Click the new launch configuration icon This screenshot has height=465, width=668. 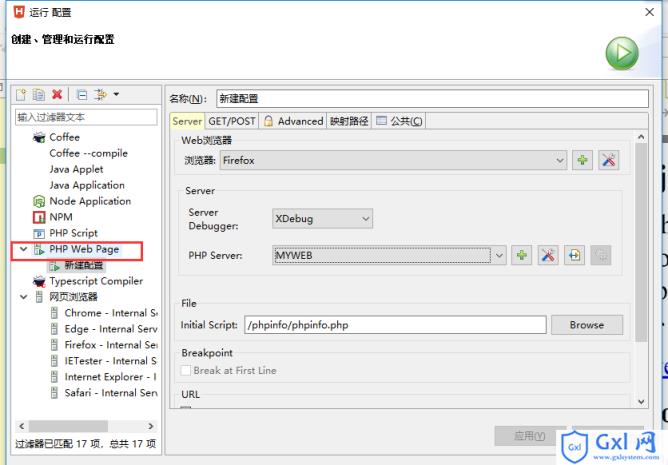21,95
